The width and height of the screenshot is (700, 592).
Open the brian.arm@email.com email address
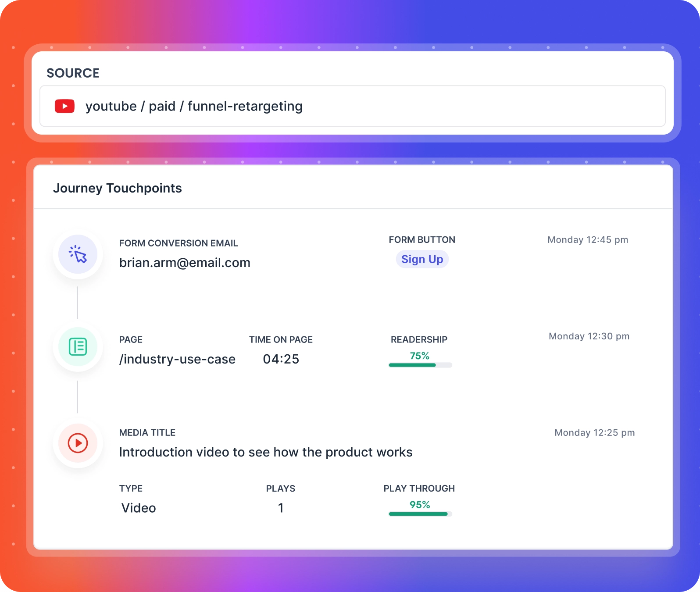(x=185, y=263)
